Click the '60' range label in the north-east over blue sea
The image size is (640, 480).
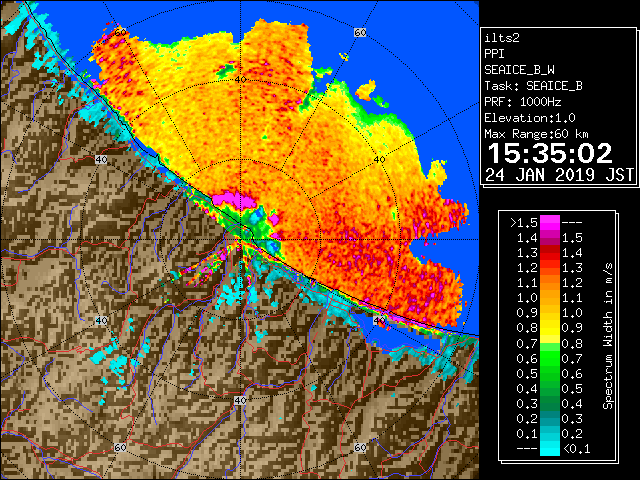[360, 33]
